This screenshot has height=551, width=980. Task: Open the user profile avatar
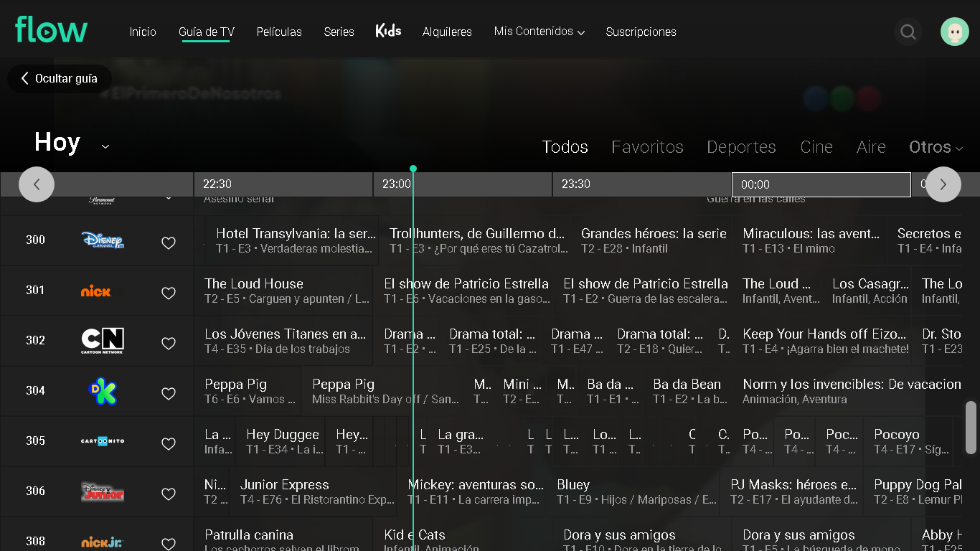coord(954,32)
